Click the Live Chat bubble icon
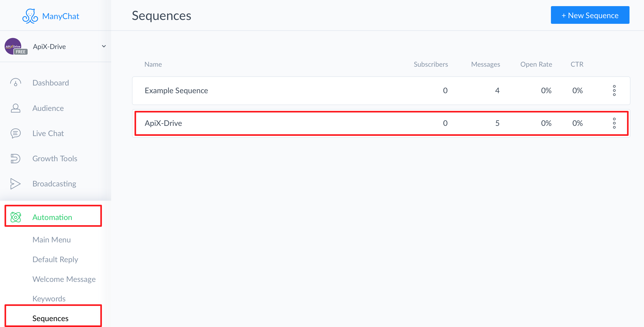 pyautogui.click(x=15, y=134)
